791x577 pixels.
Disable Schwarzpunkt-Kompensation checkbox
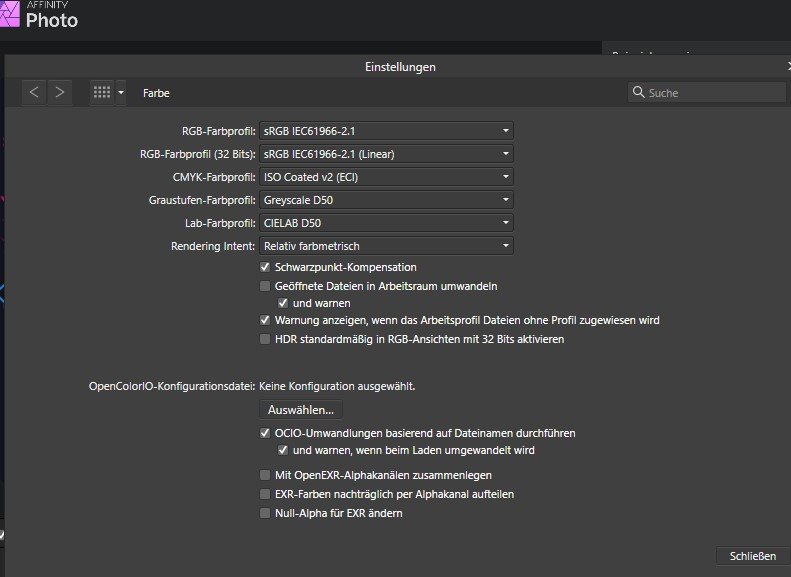[265, 267]
